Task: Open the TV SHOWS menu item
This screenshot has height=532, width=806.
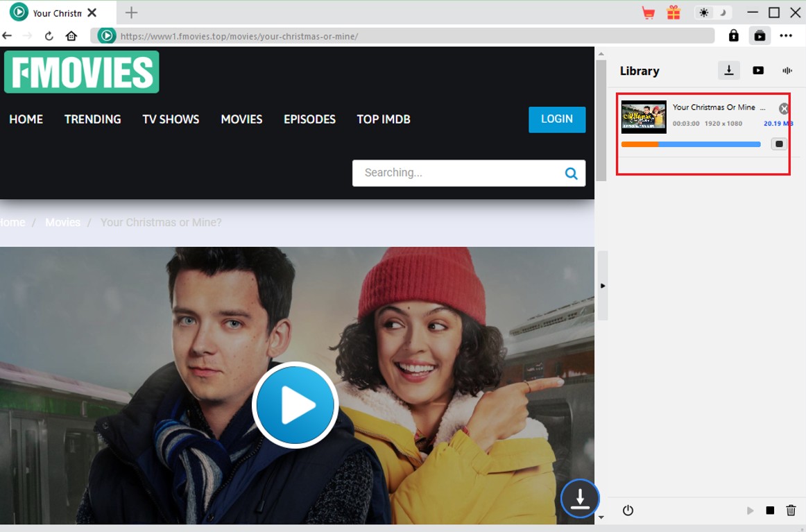Action: click(171, 119)
